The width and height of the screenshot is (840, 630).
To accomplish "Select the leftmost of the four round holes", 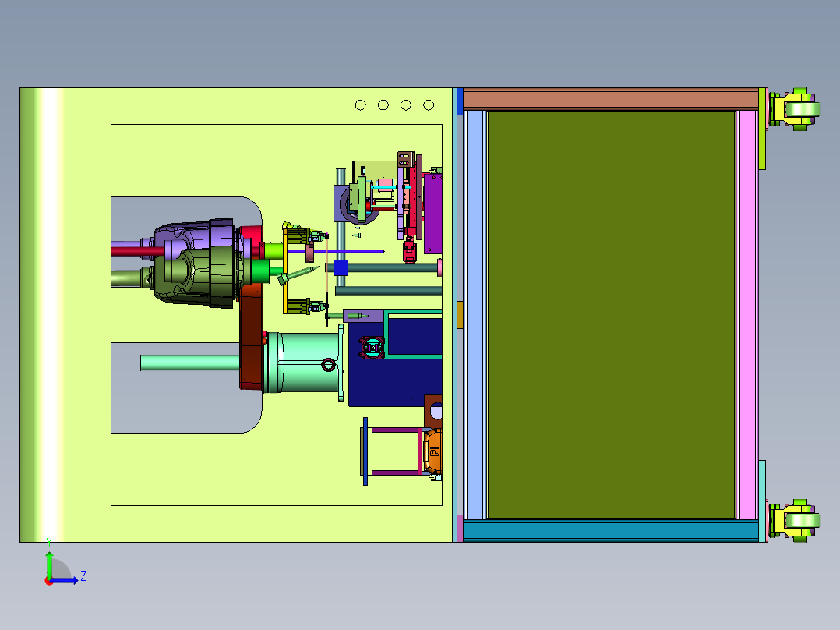I will (361, 105).
